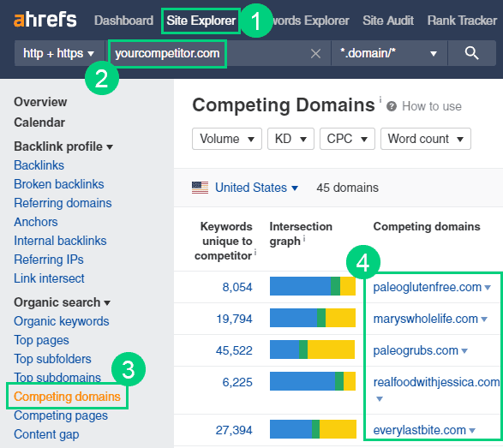Click the ahrefs logo
Viewport: 503px width, 448px height.
coord(45,20)
